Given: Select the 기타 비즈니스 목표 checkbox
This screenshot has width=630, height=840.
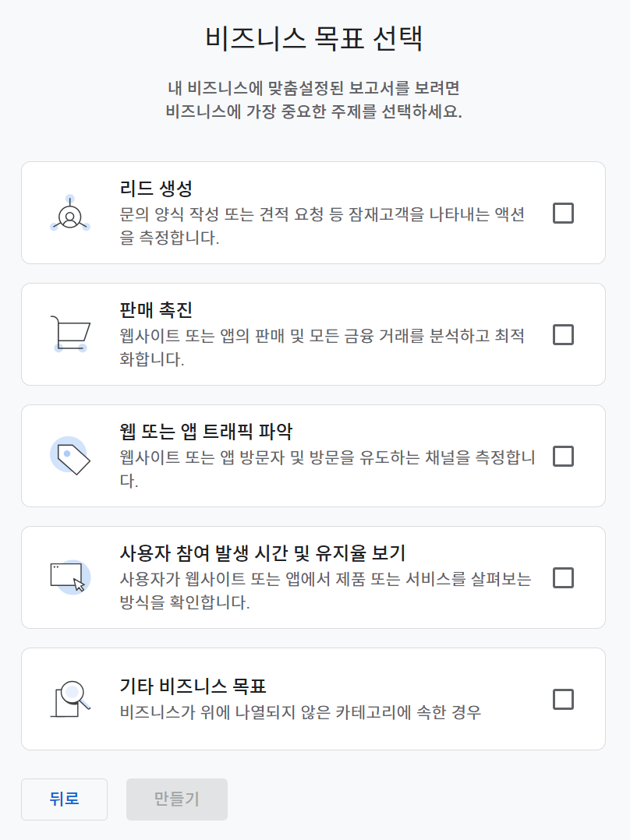Looking at the screenshot, I should click(563, 699).
